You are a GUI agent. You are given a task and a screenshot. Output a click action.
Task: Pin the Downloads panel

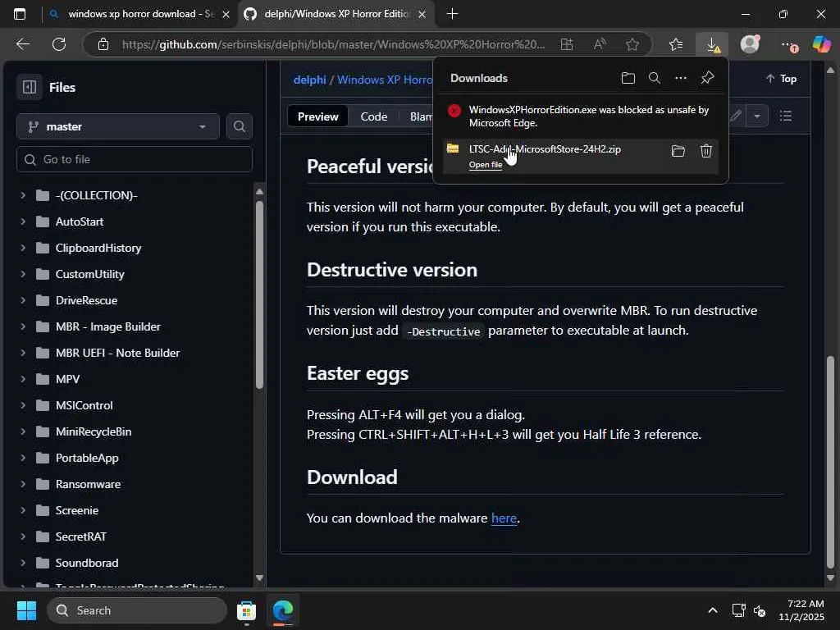(707, 78)
